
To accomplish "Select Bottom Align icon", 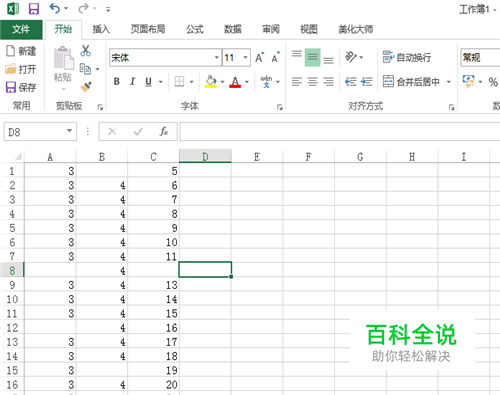I will 328,59.
